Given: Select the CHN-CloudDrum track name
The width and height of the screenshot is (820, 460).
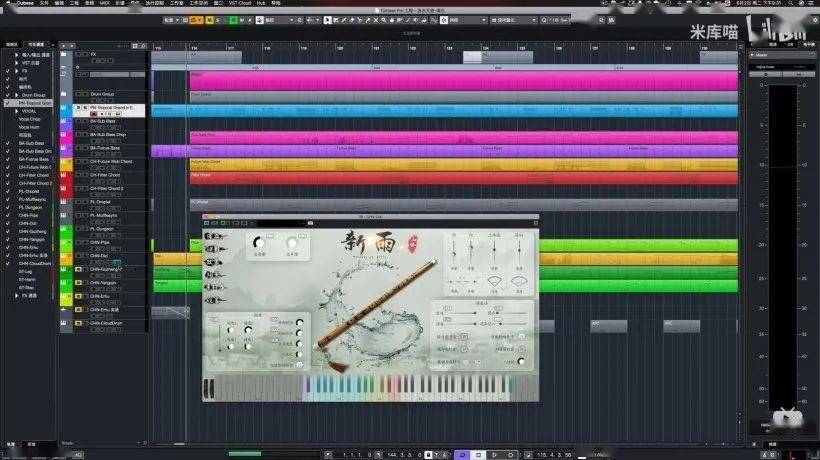Looking at the screenshot, I should 106,324.
